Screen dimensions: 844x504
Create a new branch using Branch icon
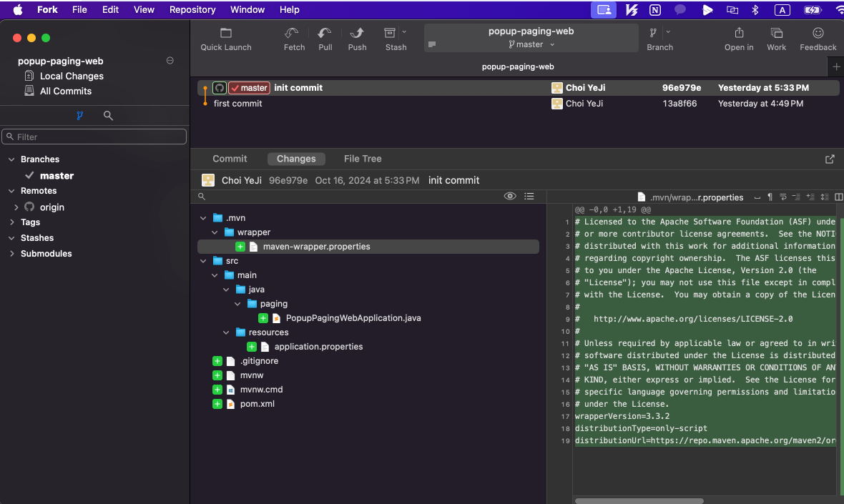(x=654, y=34)
